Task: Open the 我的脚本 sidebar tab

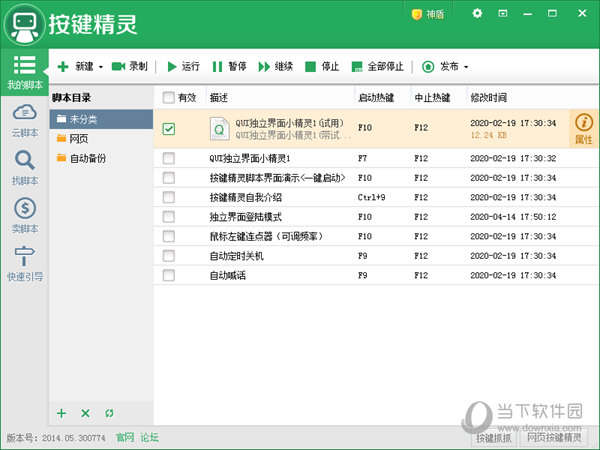Action: tap(24, 72)
